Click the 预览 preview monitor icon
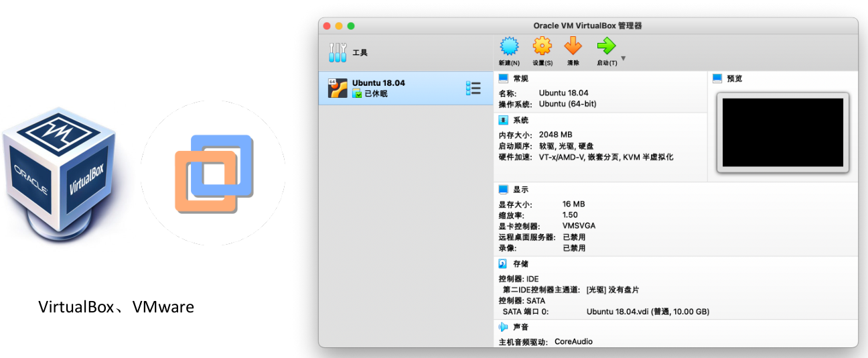Viewport: 868px width, 358px height. tap(718, 78)
